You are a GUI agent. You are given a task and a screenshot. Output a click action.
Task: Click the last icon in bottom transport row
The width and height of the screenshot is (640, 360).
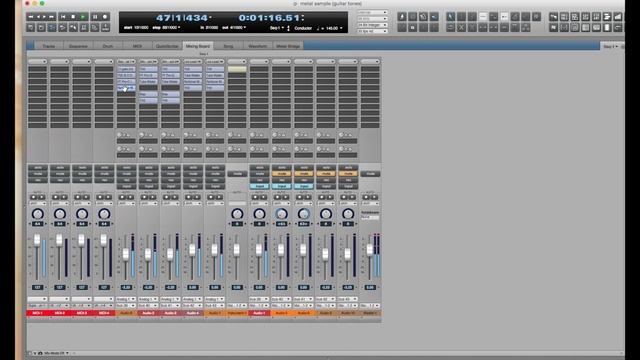pyautogui.click(x=105, y=28)
